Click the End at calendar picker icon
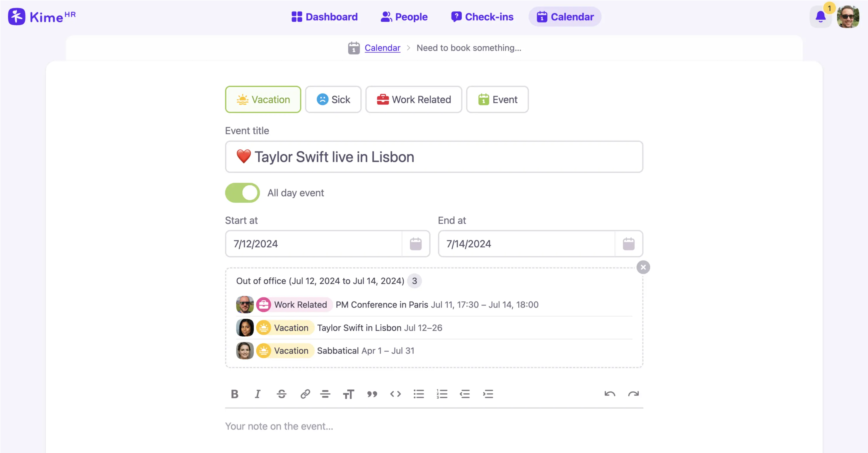Screen dimensions: 868x453 pyautogui.click(x=629, y=244)
